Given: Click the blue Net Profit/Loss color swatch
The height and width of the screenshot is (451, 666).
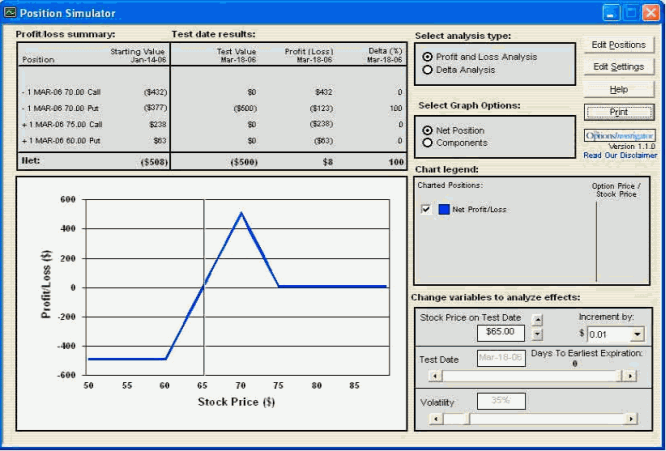Looking at the screenshot, I should (x=444, y=209).
